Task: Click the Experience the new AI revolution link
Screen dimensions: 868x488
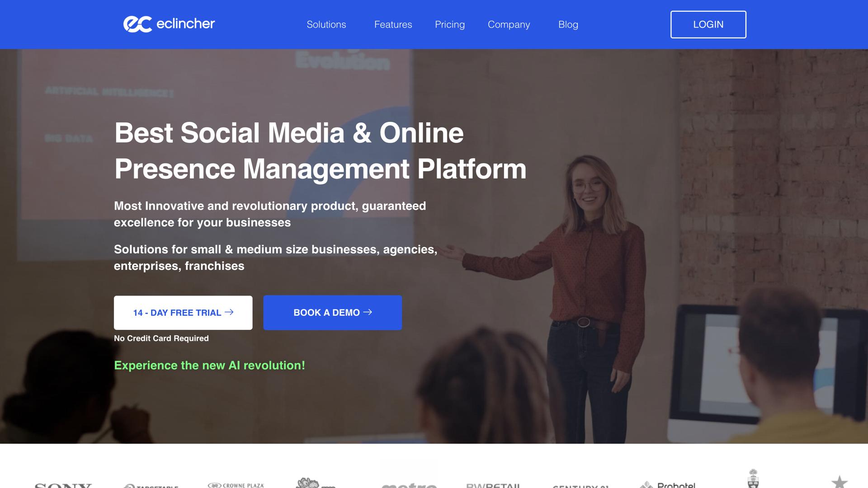Action: 209,365
